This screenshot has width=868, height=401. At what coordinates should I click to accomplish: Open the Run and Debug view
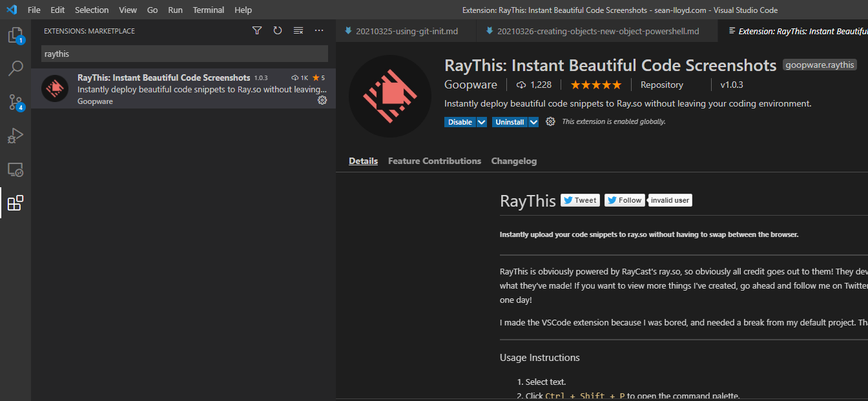(15, 135)
